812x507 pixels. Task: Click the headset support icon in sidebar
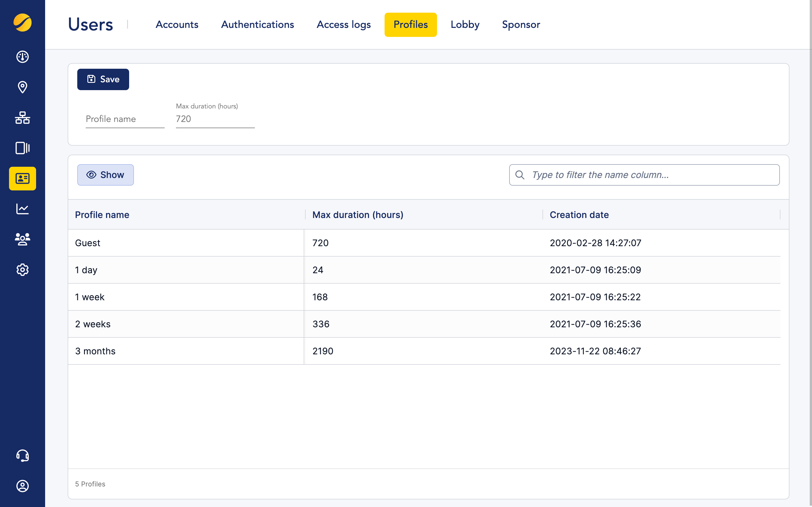pos(22,456)
